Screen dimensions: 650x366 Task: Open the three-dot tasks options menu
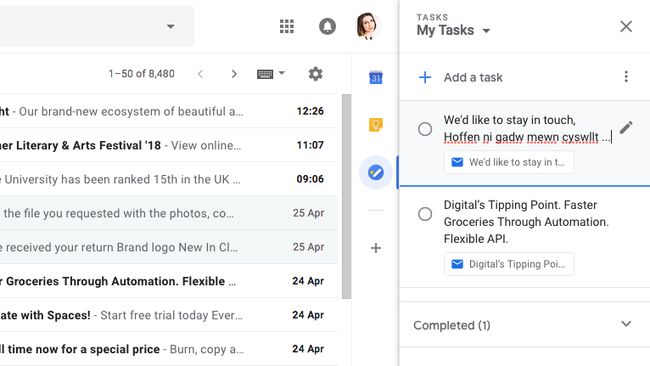click(x=626, y=77)
